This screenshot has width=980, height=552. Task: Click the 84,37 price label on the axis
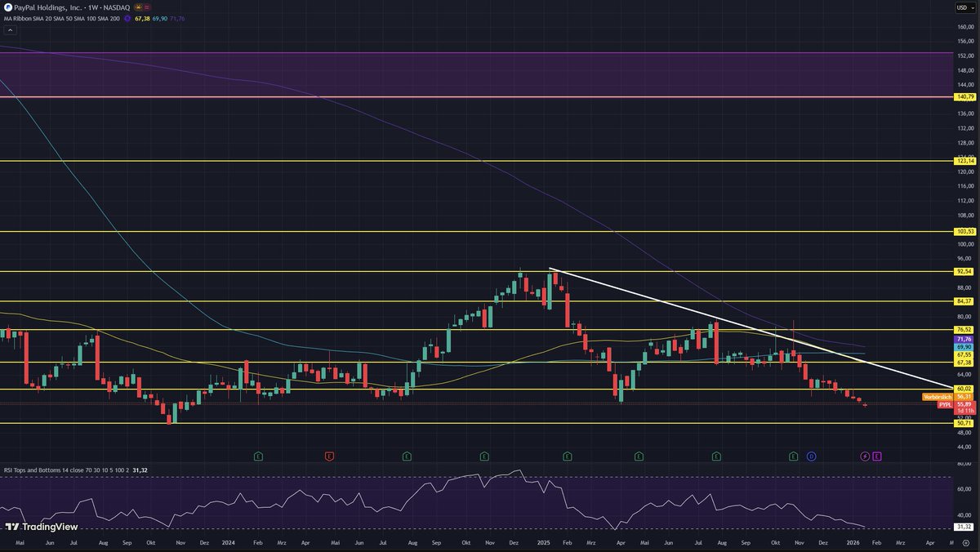pos(964,300)
